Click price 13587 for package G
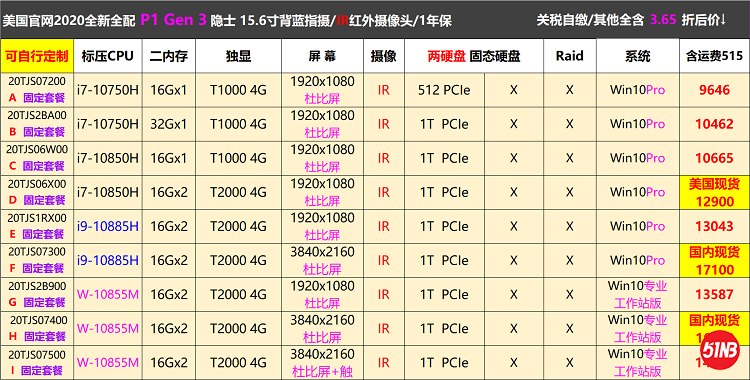 [715, 294]
